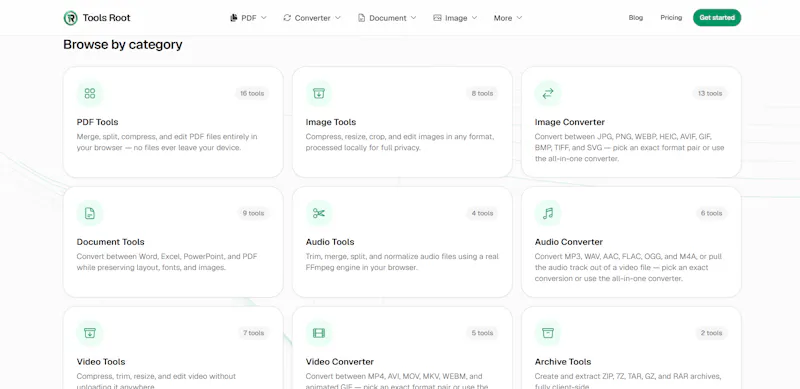
Task: Open the More menu
Action: pyautogui.click(x=508, y=18)
